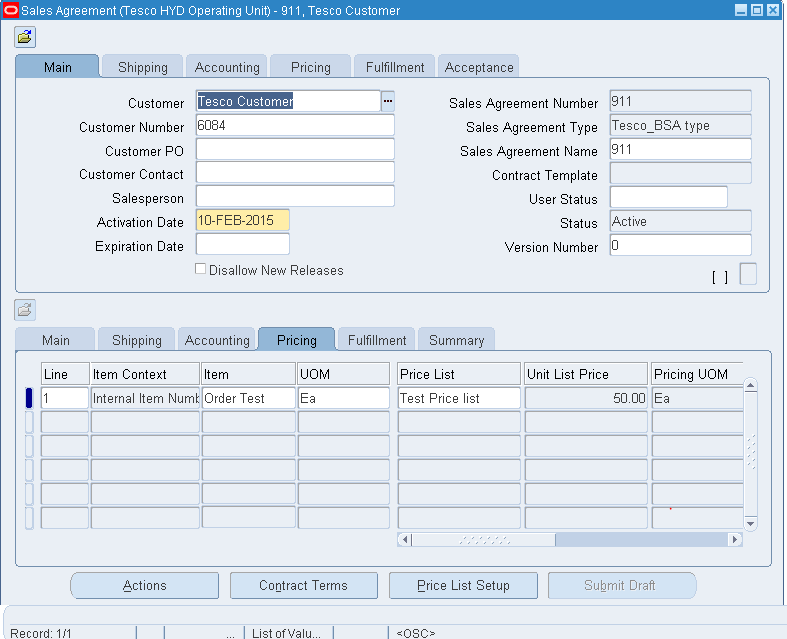The width and height of the screenshot is (787, 639).
Task: Open header Accounting tab
Action: point(227,67)
